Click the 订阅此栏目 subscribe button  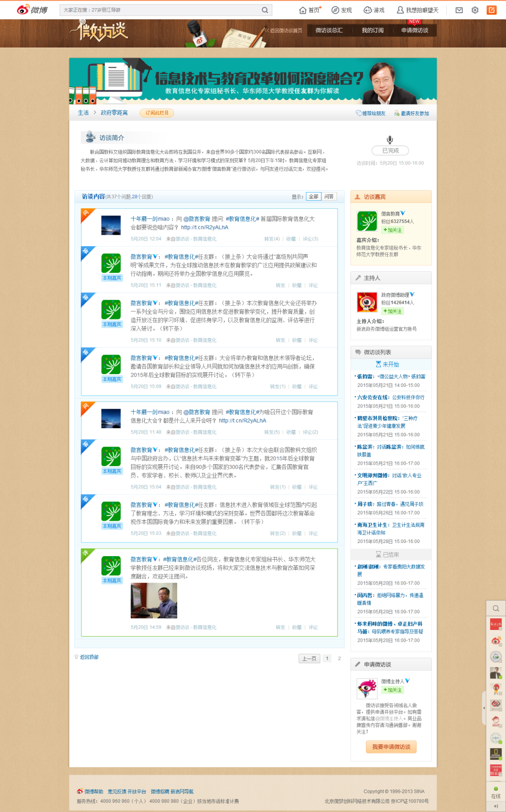click(157, 113)
